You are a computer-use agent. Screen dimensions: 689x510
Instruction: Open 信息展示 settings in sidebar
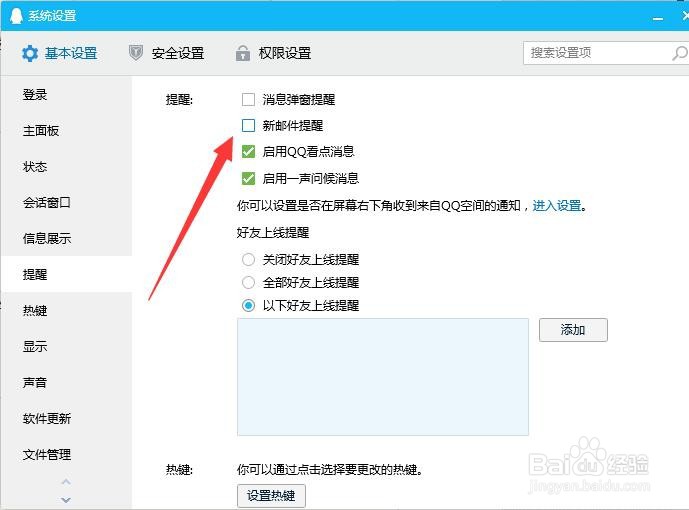[66, 239]
